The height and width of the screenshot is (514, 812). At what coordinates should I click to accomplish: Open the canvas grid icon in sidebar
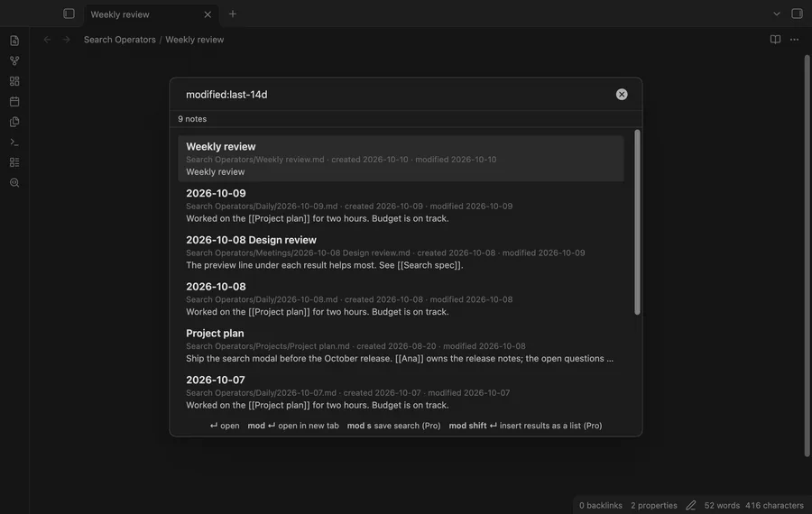click(14, 81)
